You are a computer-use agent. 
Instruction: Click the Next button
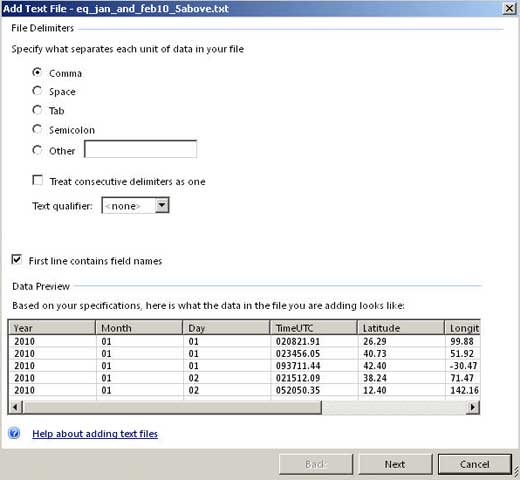click(395, 464)
